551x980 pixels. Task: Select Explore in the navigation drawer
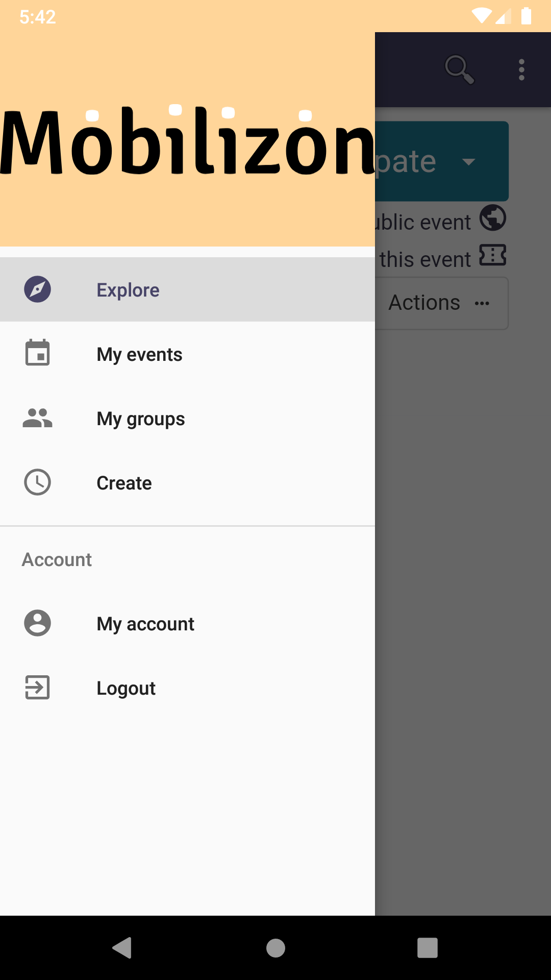click(128, 290)
